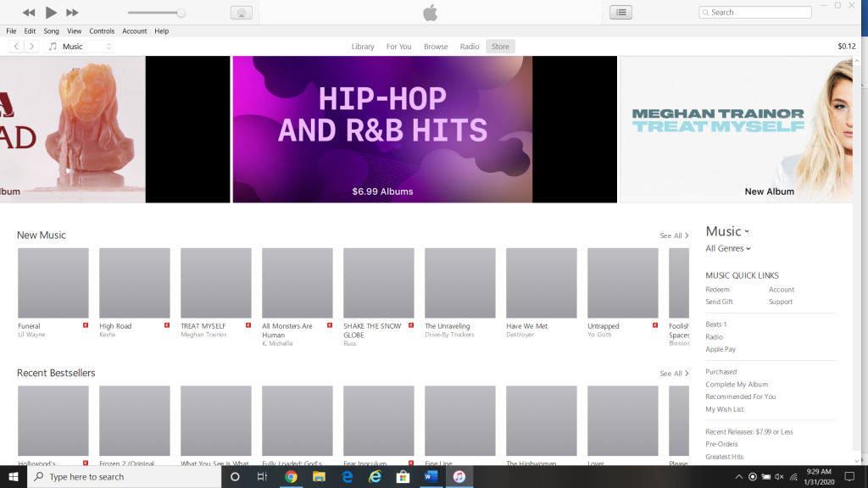Open the Pre-Orders link
This screenshot has height=488, width=868.
click(x=721, y=444)
